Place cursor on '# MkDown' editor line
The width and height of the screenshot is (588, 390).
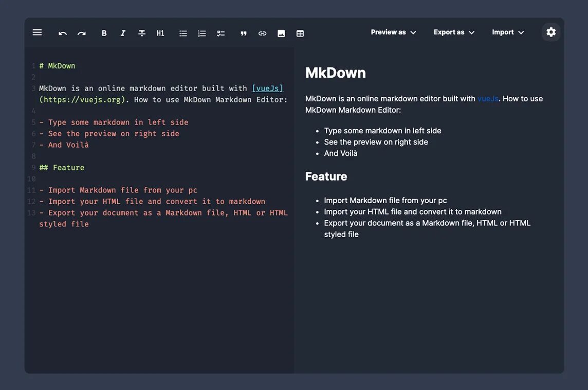point(57,66)
